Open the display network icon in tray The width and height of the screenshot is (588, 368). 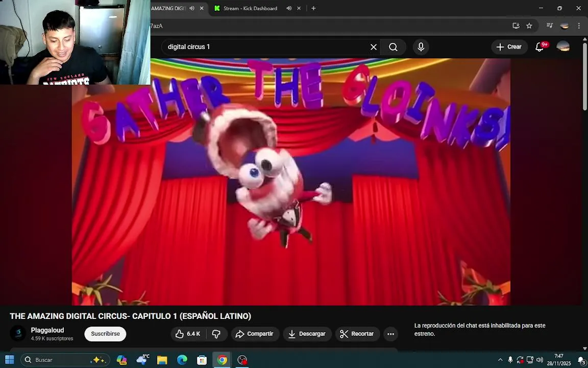pos(530,360)
